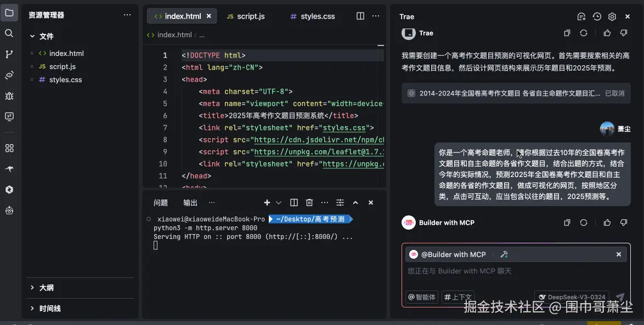The height and width of the screenshot is (325, 644).
Task: Click the #上下文 context button
Action: [459, 297]
